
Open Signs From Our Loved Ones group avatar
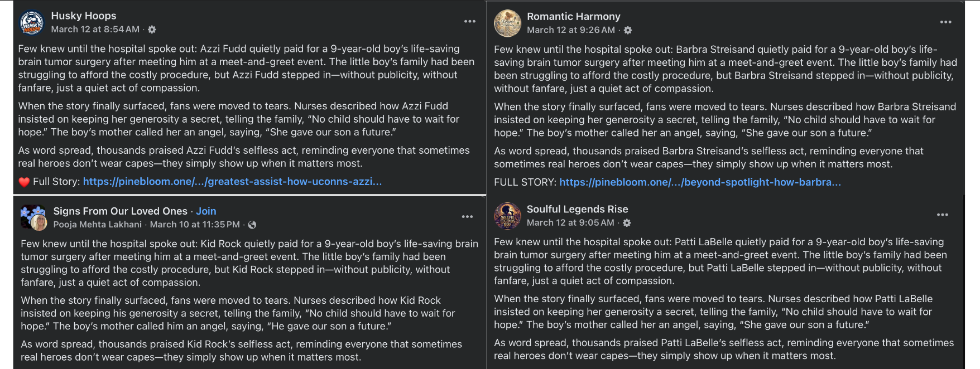(32, 217)
